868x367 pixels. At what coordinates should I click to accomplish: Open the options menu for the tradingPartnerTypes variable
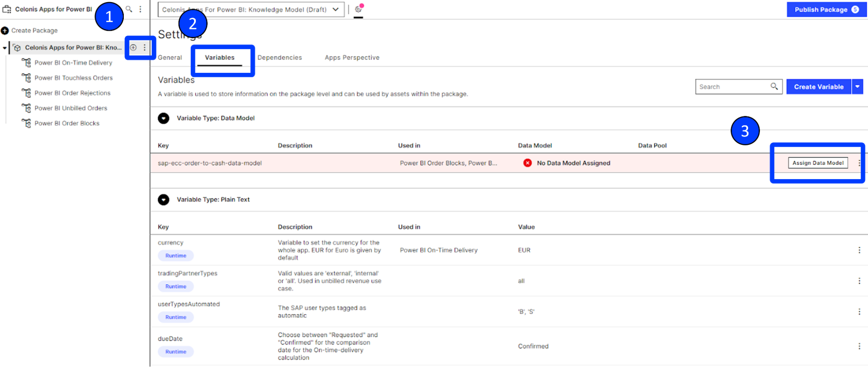pos(859,281)
